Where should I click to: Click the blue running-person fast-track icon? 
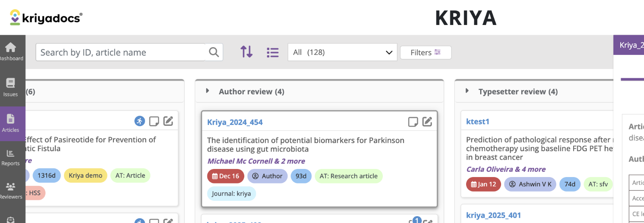point(140,121)
